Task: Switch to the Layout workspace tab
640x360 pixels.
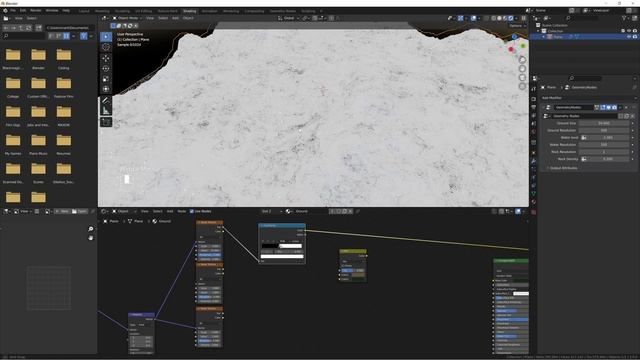Action: pyautogui.click(x=84, y=11)
